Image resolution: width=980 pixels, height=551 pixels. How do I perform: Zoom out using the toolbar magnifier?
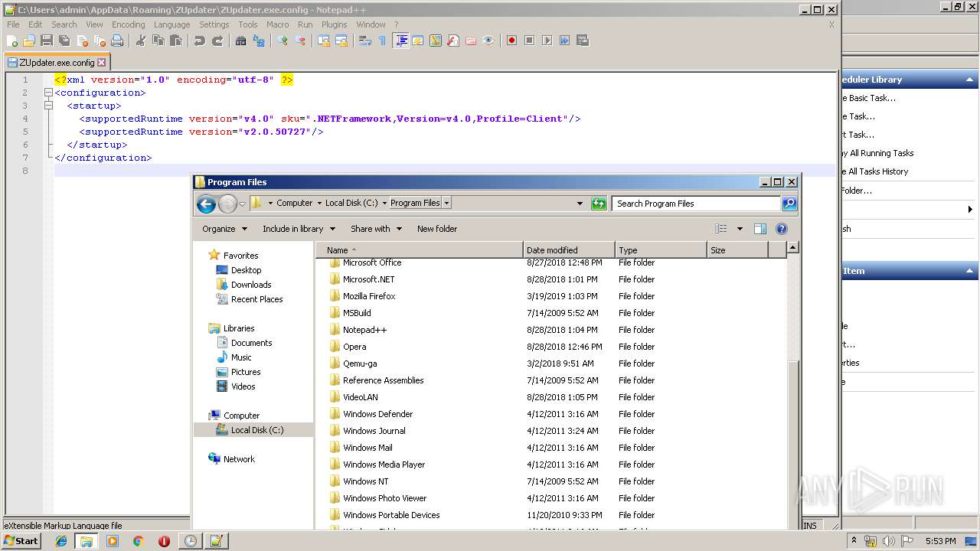pyautogui.click(x=300, y=41)
